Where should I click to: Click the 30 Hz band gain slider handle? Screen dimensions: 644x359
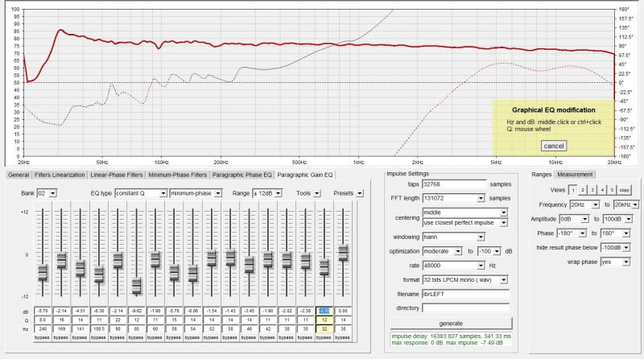pyautogui.click(x=344, y=252)
